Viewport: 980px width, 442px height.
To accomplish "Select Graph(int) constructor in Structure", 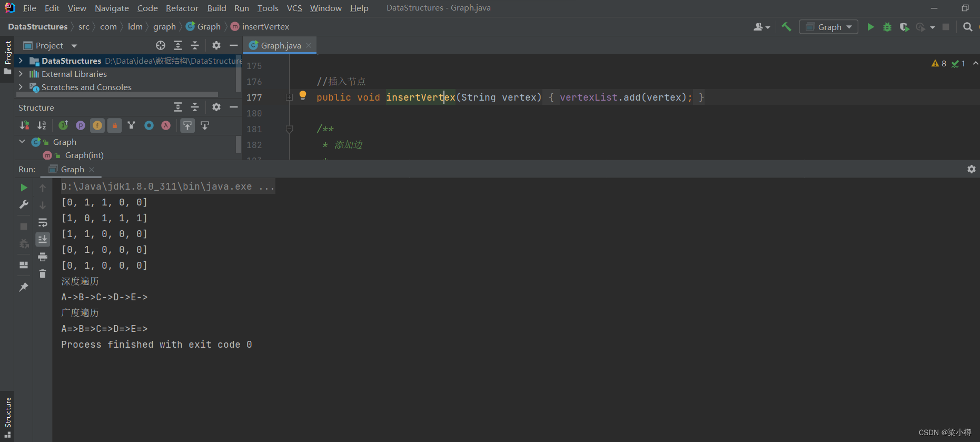I will 84,155.
